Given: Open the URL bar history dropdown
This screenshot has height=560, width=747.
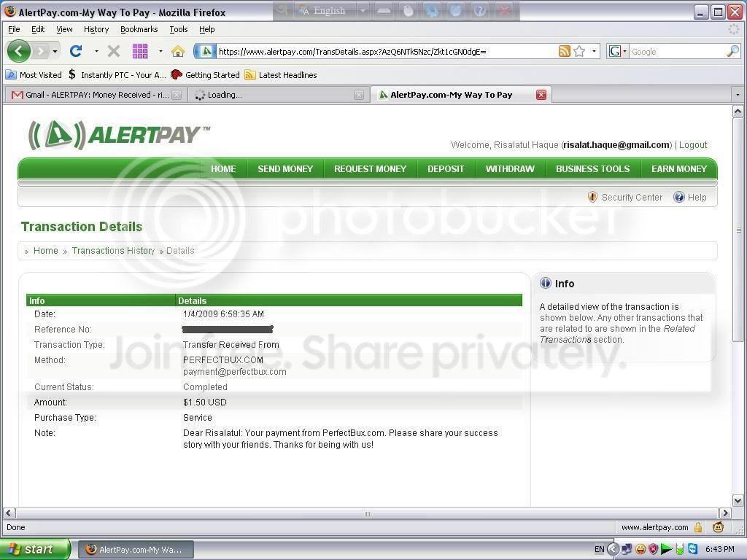Looking at the screenshot, I should [x=594, y=52].
